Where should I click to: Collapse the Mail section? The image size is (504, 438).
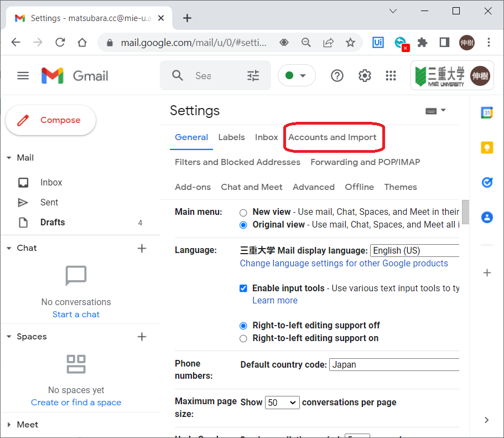coord(9,158)
